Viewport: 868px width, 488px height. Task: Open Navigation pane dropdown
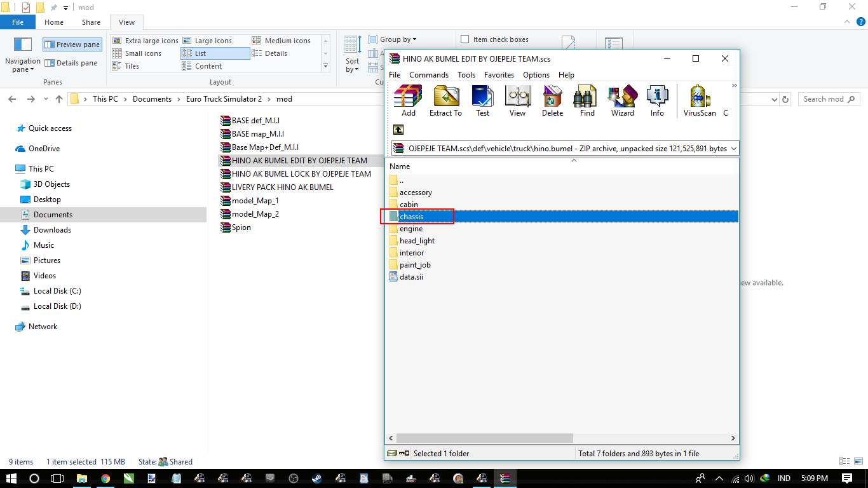[23, 55]
